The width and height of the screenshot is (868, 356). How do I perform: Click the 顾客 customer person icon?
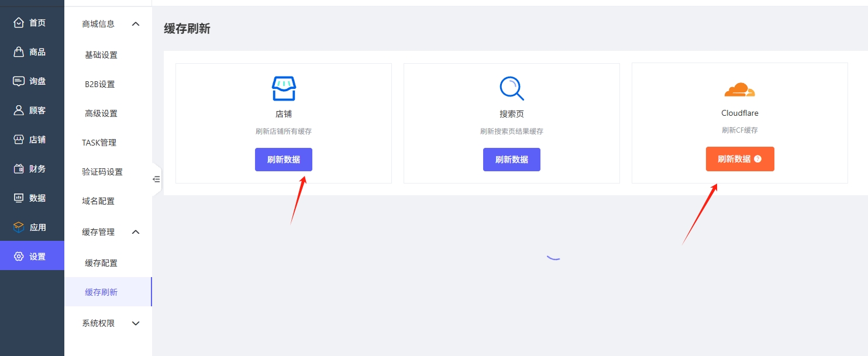pyautogui.click(x=19, y=110)
